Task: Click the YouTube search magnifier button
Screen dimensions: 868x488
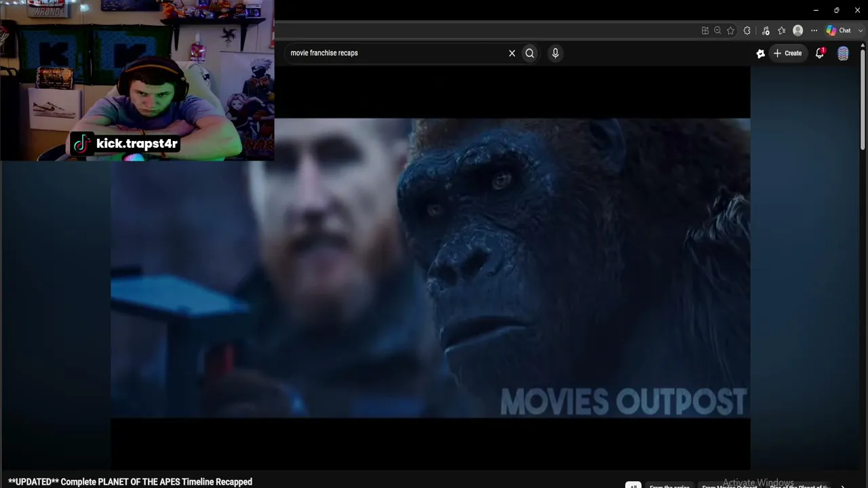Action: coord(530,53)
